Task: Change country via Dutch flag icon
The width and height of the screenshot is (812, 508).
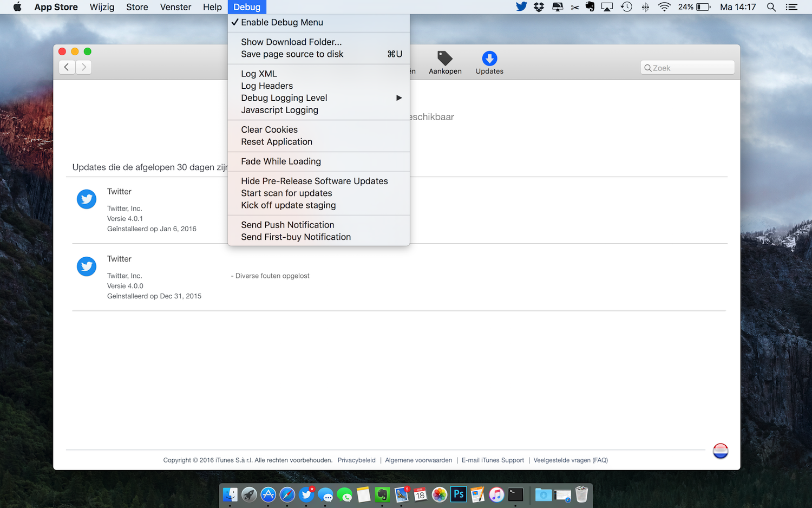Action: pyautogui.click(x=721, y=451)
